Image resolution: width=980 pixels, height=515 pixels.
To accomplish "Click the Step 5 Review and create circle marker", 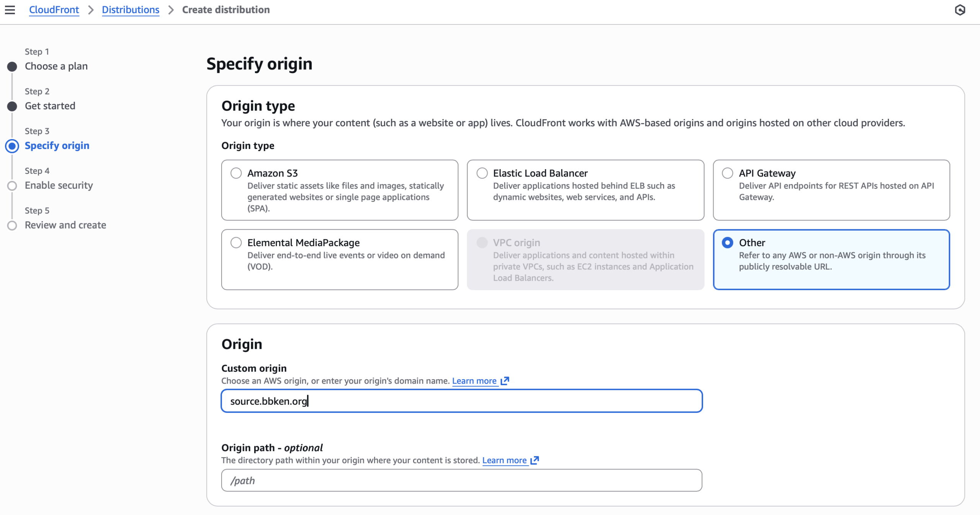I will pos(12,226).
